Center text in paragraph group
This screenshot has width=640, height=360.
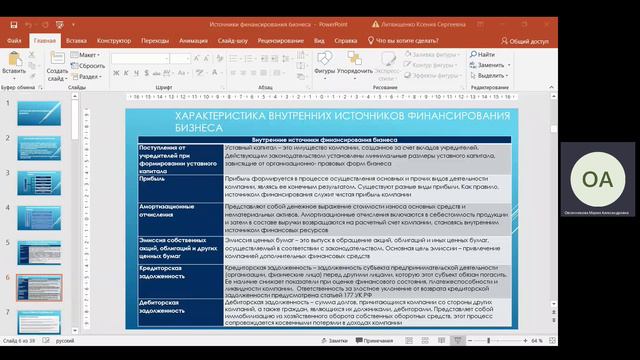(243, 73)
